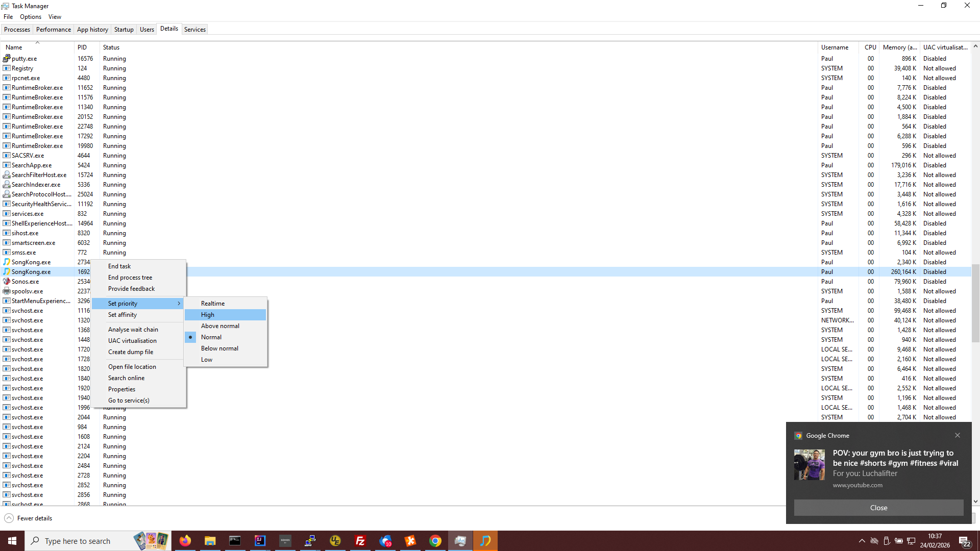This screenshot has height=551, width=980.
Task: Open FileZilla from the taskbar
Action: [x=360, y=541]
